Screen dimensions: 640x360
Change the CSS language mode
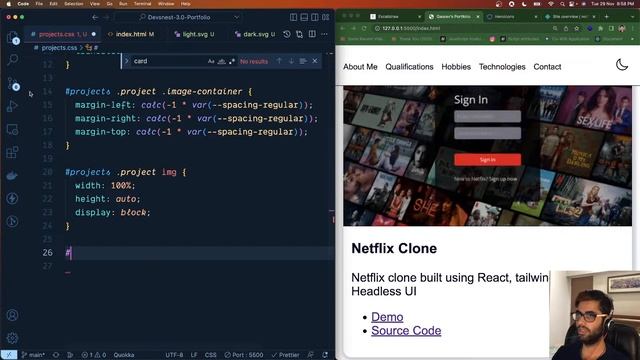(210, 355)
